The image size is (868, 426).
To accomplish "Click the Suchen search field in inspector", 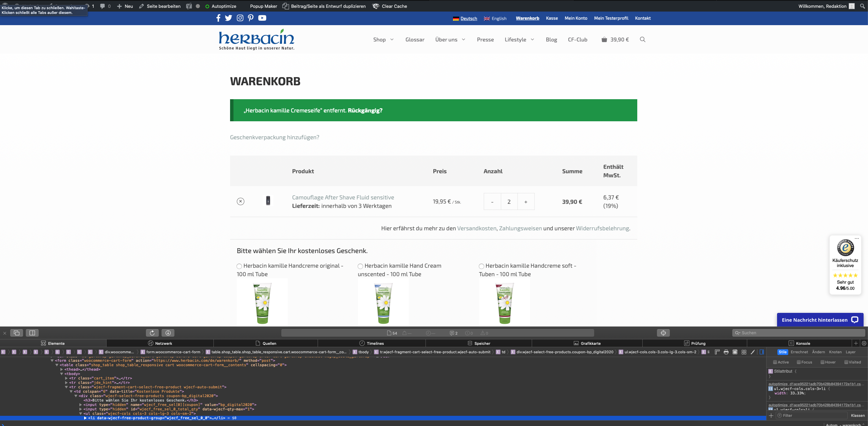I will (x=798, y=333).
